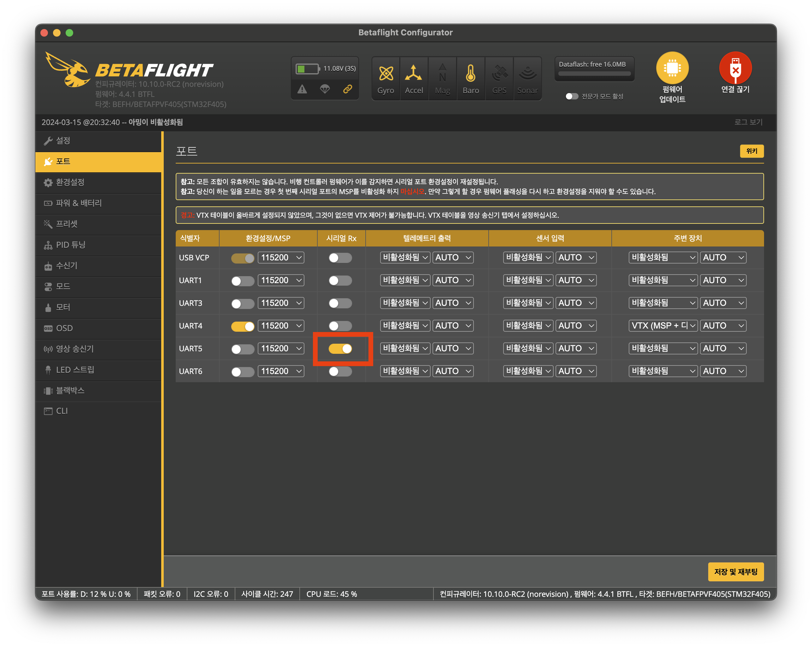Click the show log link
812x647 pixels.
pos(748,122)
